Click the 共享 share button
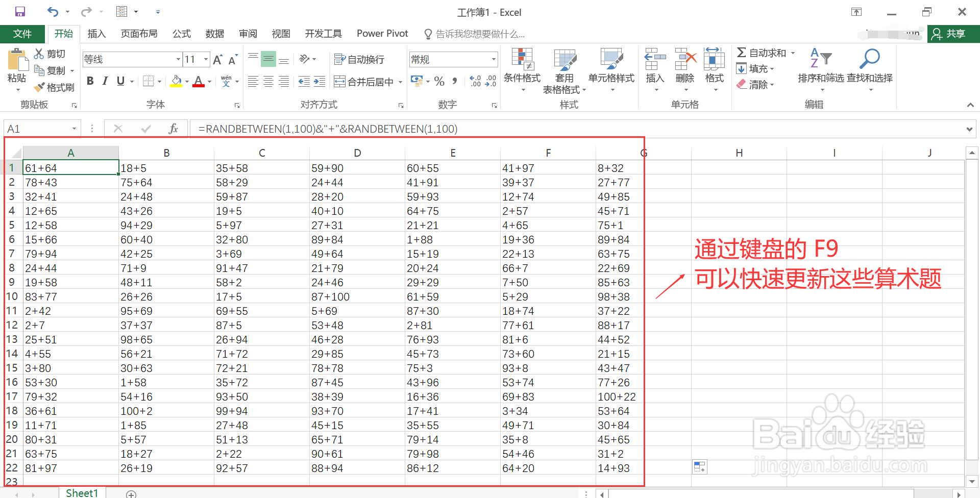Image resolution: width=980 pixels, height=498 pixels. point(952,34)
